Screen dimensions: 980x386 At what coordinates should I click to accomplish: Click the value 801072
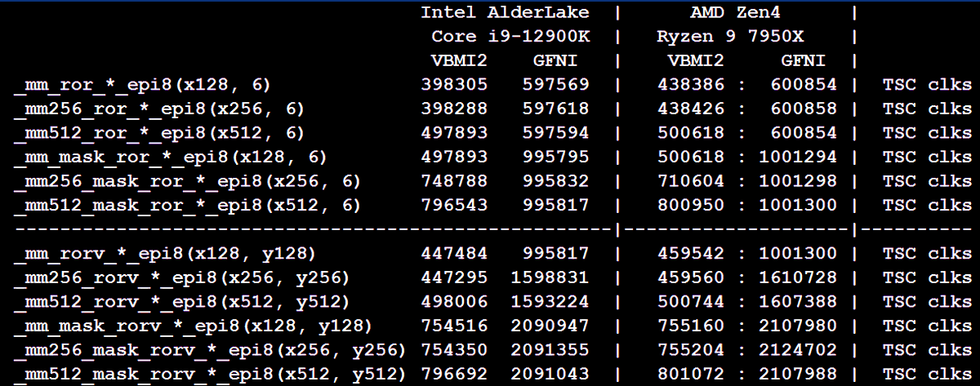[690, 374]
